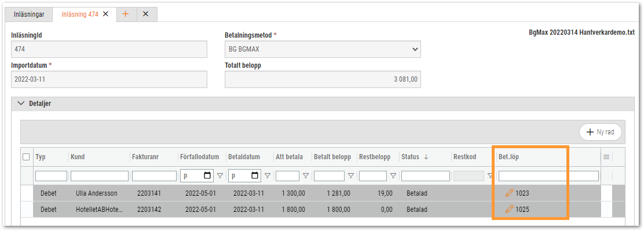This screenshot has height=231, width=644.
Task: Click the InläsningId field showing 474
Action: pyautogui.click(x=109, y=49)
